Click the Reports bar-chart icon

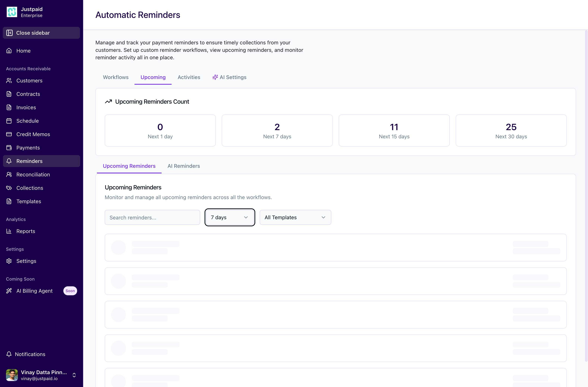point(9,231)
